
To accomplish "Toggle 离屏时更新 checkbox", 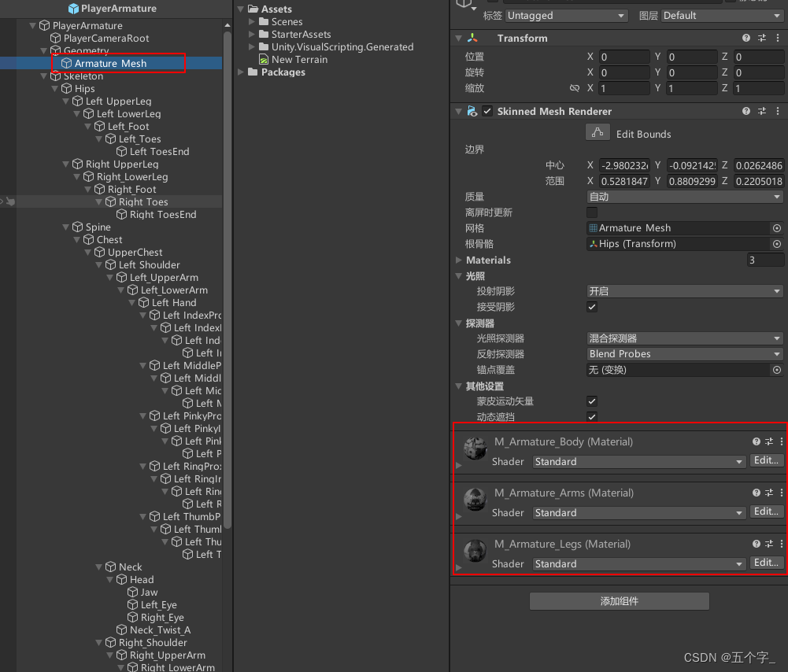I will (x=592, y=212).
